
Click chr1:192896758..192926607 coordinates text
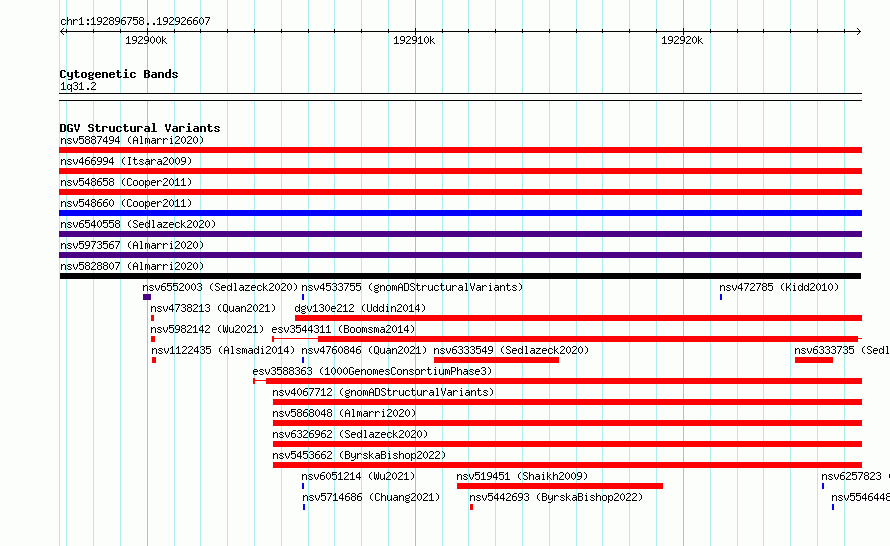pyautogui.click(x=135, y=21)
